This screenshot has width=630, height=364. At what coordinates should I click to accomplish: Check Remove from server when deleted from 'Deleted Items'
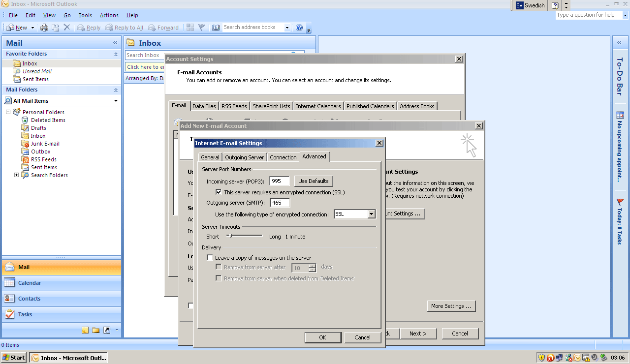point(219,278)
